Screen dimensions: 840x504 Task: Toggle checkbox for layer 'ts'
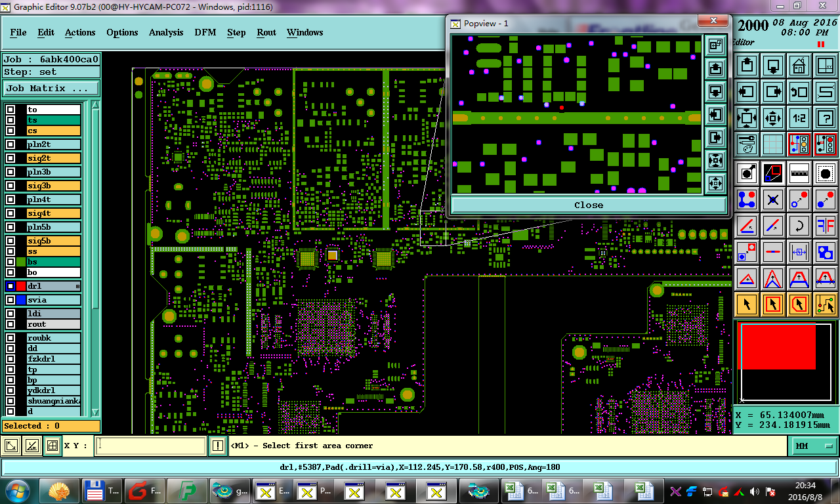click(x=10, y=121)
